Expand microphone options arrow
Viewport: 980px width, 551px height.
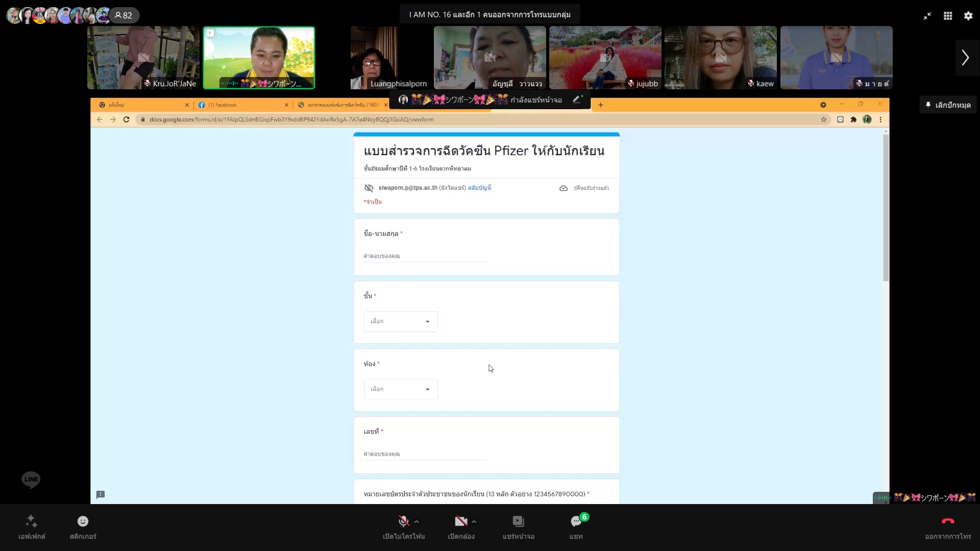click(417, 521)
